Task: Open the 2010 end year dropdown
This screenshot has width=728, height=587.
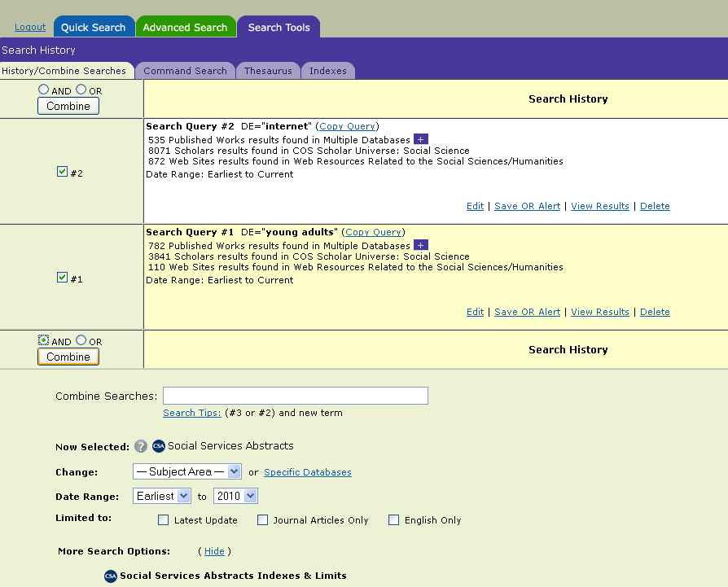Action: click(x=235, y=496)
